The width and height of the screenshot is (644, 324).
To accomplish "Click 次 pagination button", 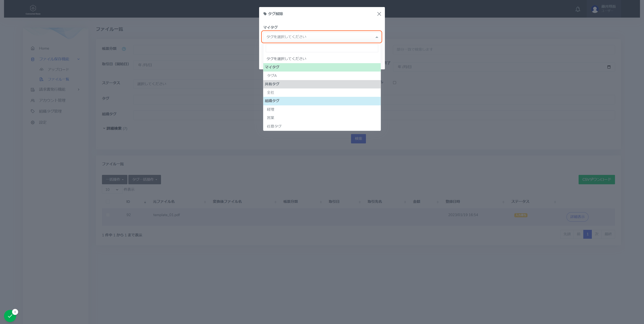I will [597, 234].
